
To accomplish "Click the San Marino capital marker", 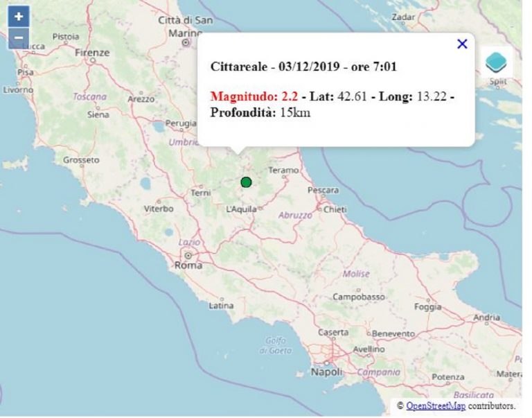I will click(x=186, y=43).
